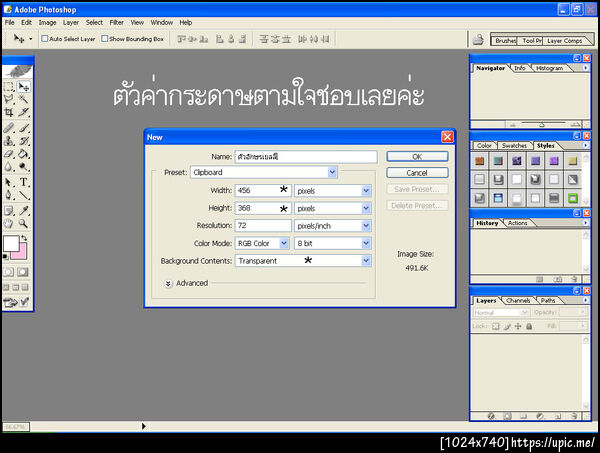
Task: Open the File Browser icon in options bar
Action: click(478, 39)
